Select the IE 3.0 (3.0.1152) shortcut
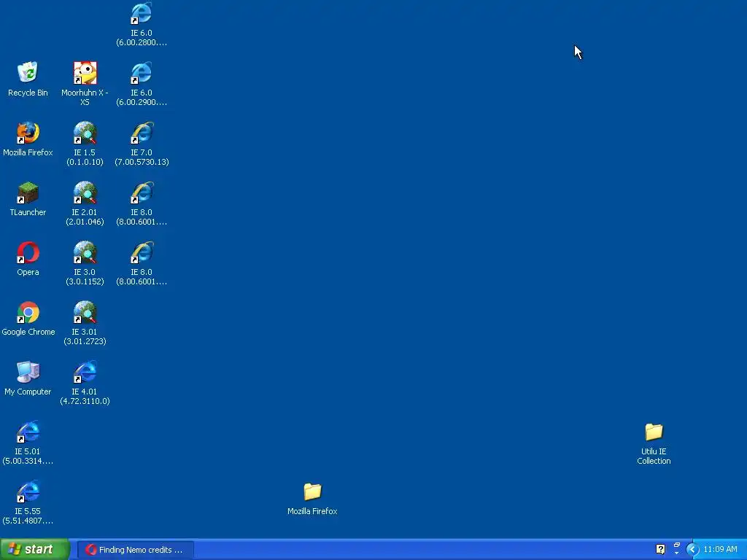 coord(85,263)
